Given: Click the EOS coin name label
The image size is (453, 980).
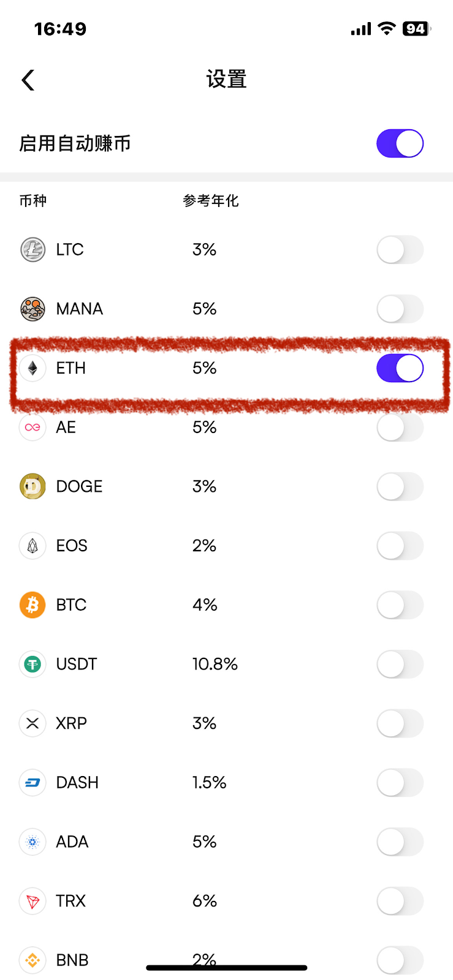Looking at the screenshot, I should (x=72, y=546).
